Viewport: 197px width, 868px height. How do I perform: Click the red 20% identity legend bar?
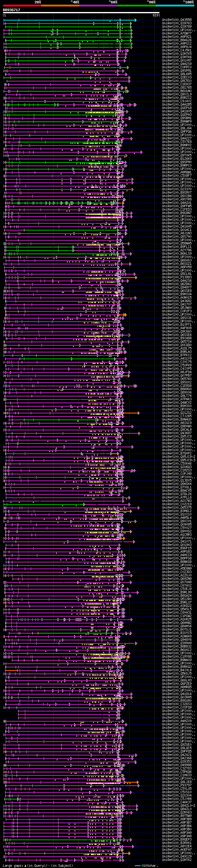(22, 6)
